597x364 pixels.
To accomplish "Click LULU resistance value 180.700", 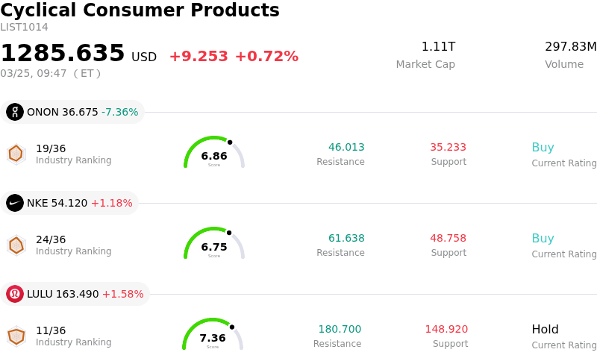I will coord(340,330).
